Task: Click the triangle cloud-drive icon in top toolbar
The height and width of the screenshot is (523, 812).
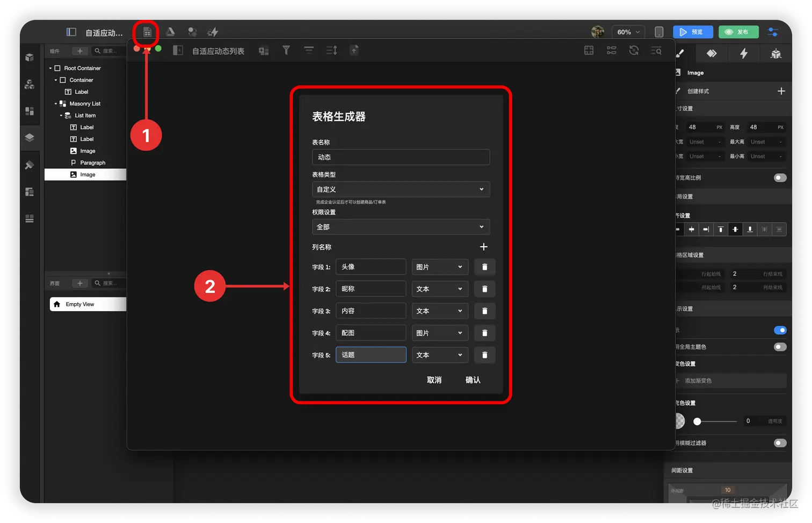Action: point(170,32)
